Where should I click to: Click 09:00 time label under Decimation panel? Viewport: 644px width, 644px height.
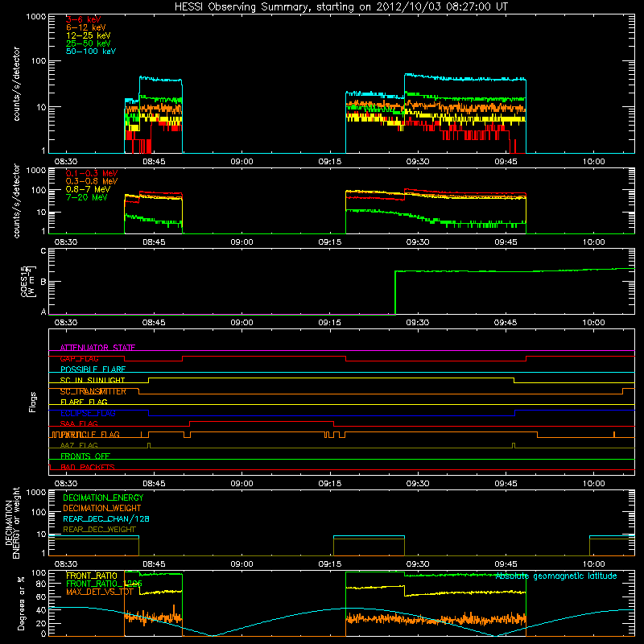tap(242, 564)
